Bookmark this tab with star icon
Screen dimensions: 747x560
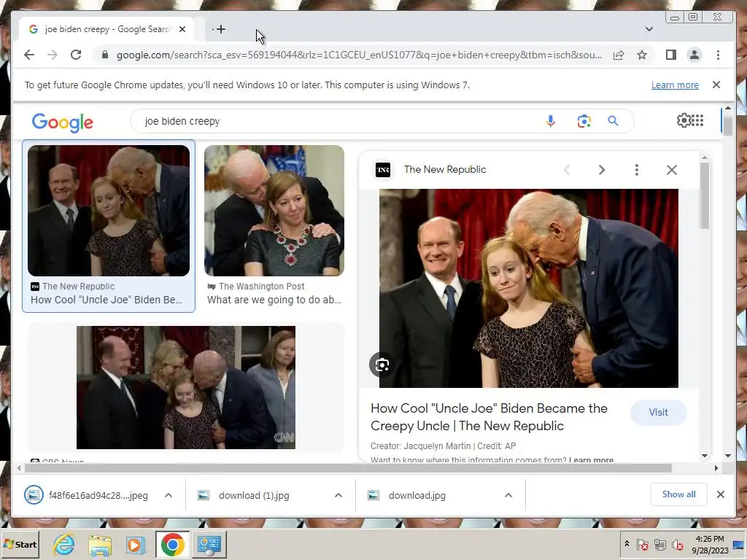click(x=642, y=55)
